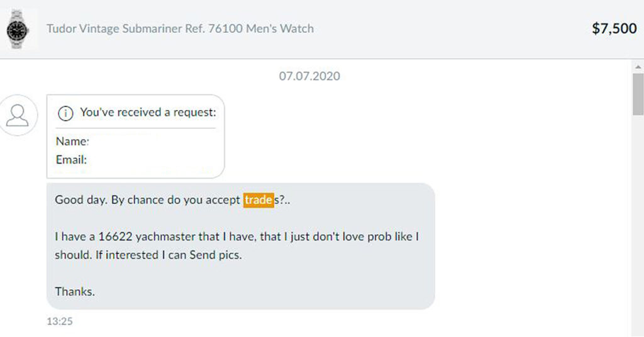Click the scrollbar track below the thumb
This screenshot has width=644, height=337.
click(638, 226)
